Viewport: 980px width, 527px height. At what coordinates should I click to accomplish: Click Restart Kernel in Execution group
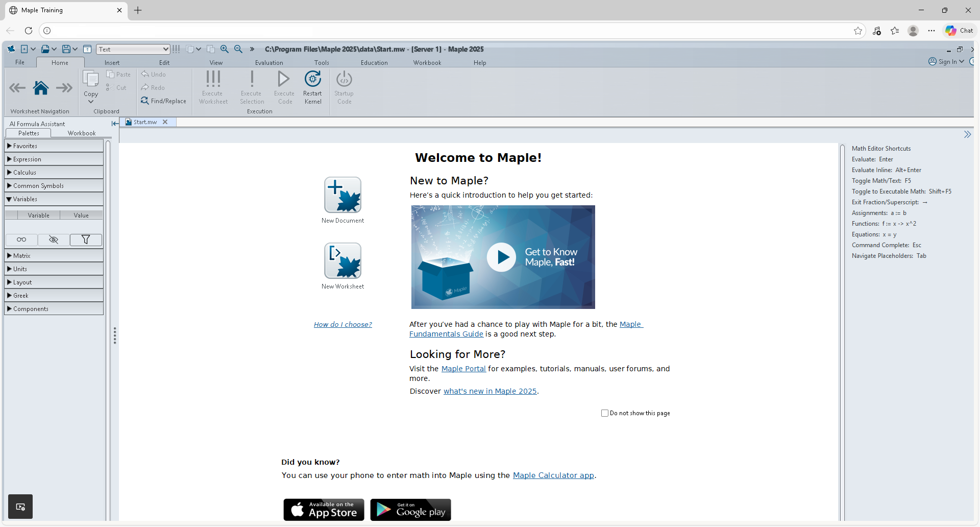pos(312,88)
